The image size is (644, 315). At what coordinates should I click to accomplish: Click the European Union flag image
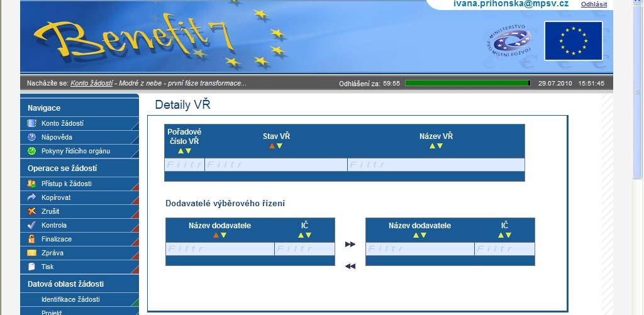pyautogui.click(x=574, y=41)
